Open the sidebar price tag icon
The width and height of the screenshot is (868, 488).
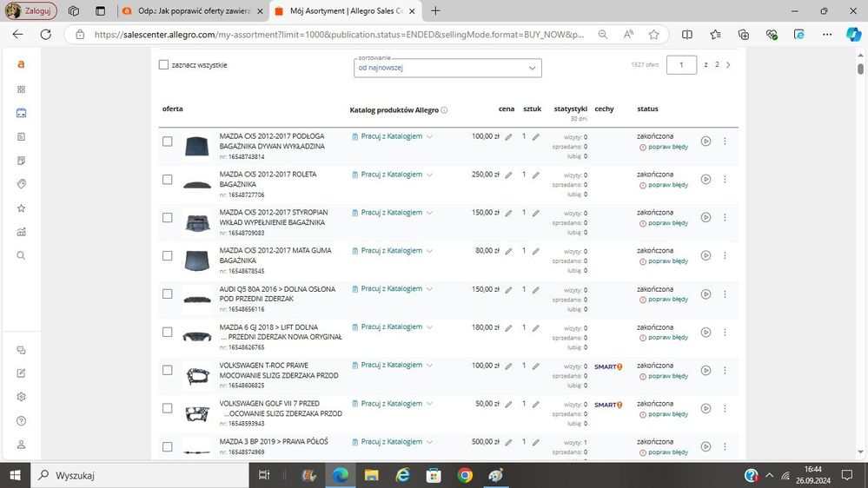pos(21,184)
